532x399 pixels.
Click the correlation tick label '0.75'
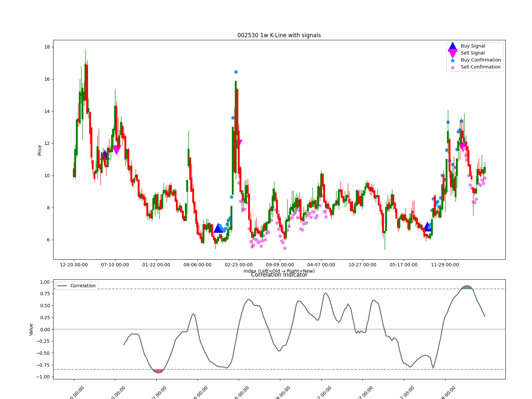pyautogui.click(x=45, y=294)
